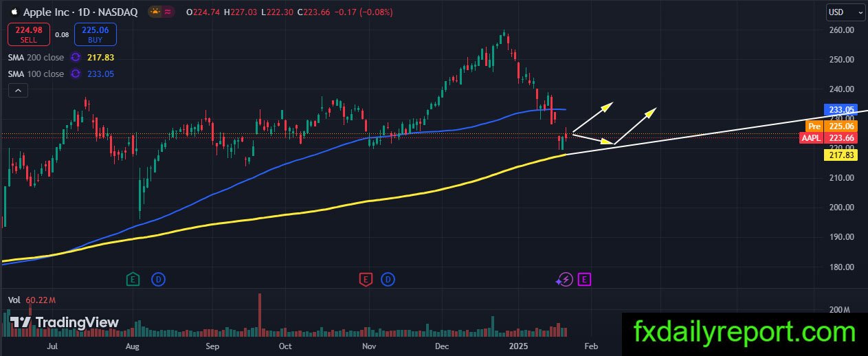Open the blue dividend D marker near November
868x356 pixels.
pyautogui.click(x=388, y=279)
